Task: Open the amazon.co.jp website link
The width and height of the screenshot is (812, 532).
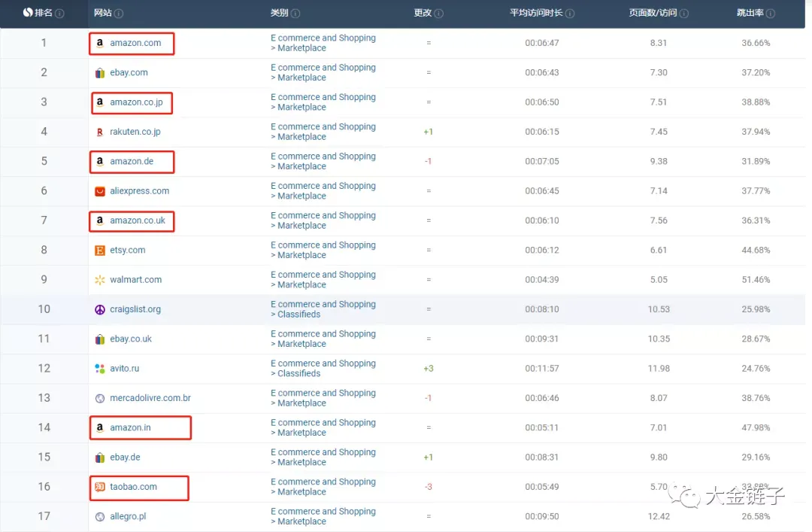Action: (x=136, y=102)
